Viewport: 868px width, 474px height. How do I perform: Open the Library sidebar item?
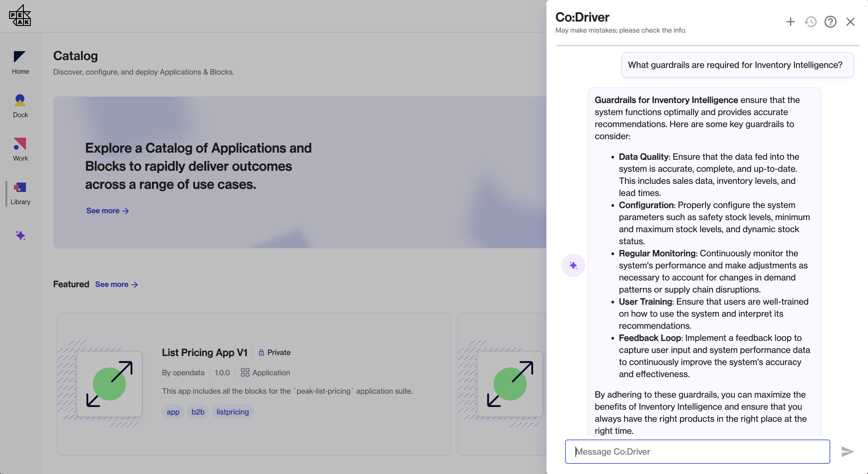click(20, 193)
